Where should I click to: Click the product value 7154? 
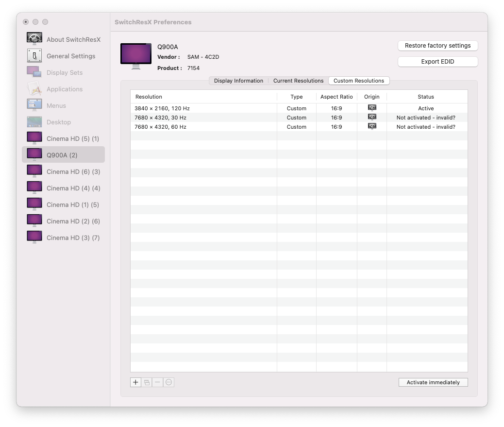coord(193,68)
